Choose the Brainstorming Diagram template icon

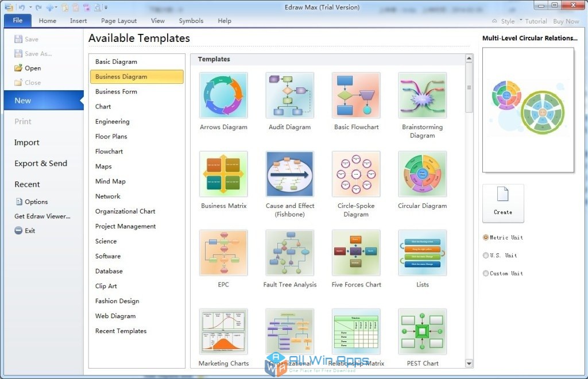[423, 95]
